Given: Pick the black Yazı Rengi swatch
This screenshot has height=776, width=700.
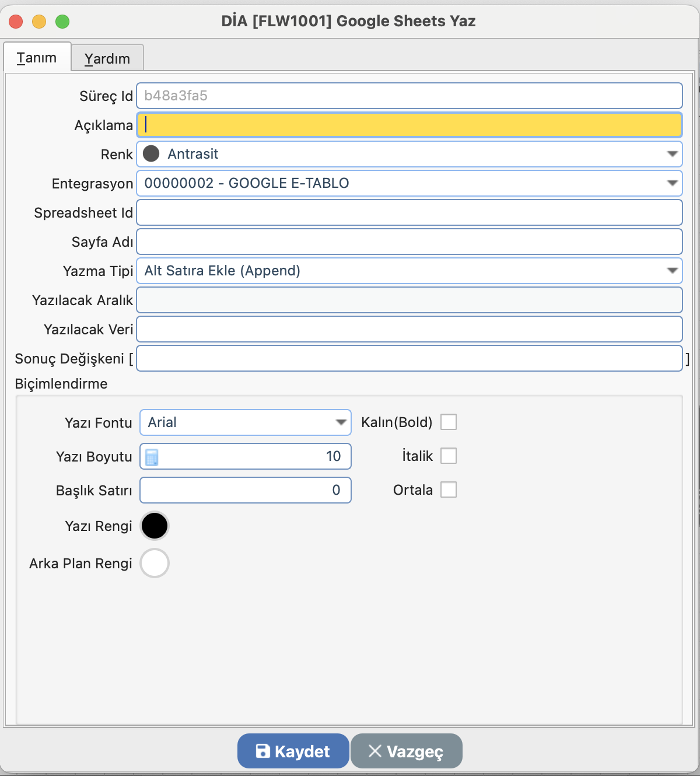Looking at the screenshot, I should point(155,526).
